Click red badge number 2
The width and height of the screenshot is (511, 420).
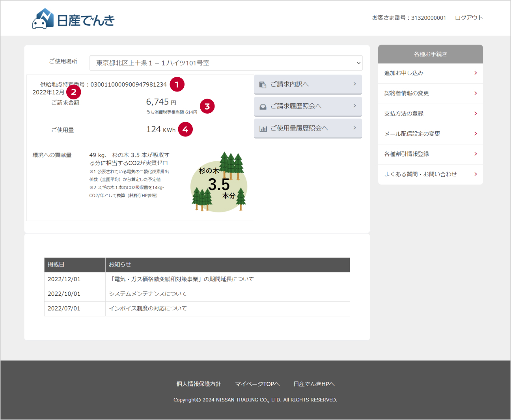(74, 92)
